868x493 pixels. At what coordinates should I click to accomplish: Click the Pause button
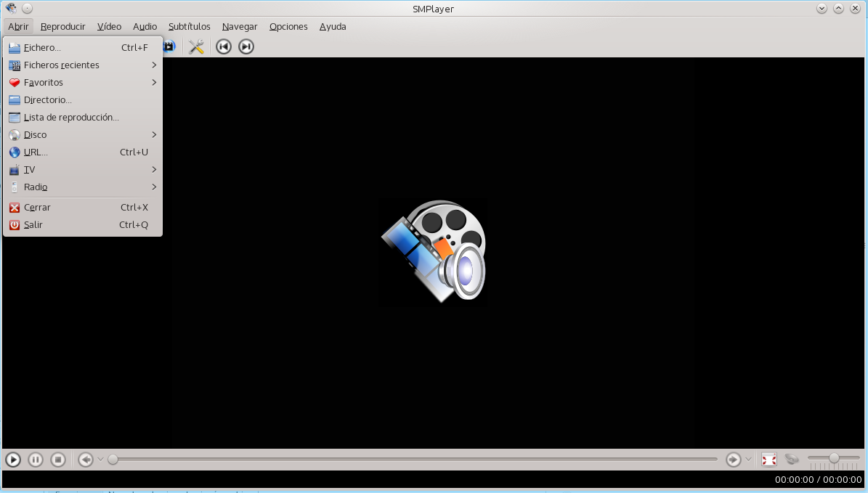(36, 460)
